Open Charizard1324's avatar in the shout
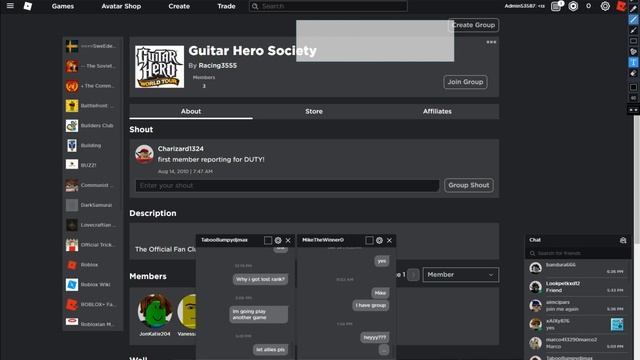 coord(144,154)
